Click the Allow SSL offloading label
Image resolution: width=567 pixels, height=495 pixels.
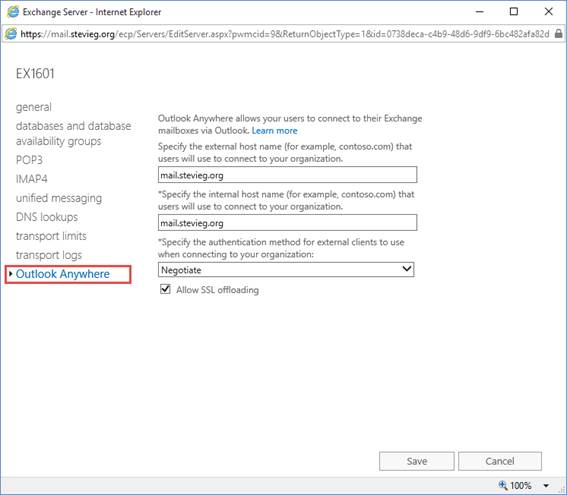tap(217, 290)
